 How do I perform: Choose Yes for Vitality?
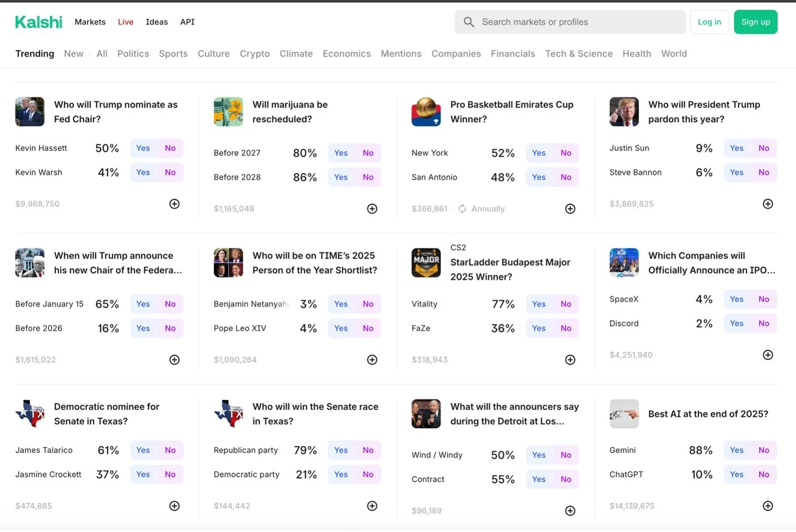click(539, 304)
